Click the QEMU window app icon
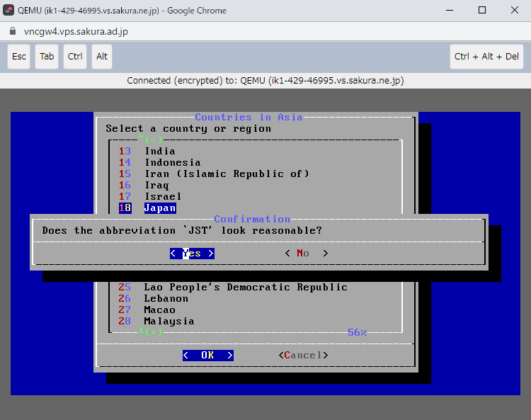Viewport: 531px width, 420px height. pos(10,11)
